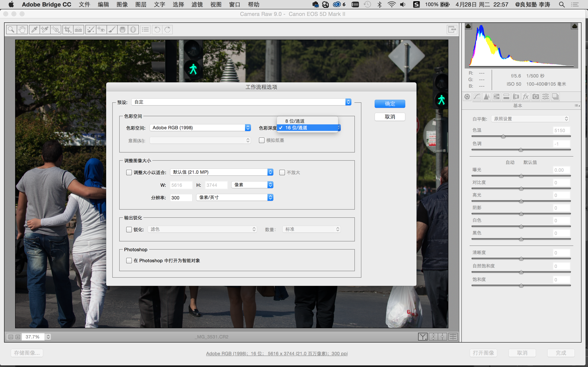588x367 pixels.
Task: Click workflow options link at bottom
Action: [277, 353]
